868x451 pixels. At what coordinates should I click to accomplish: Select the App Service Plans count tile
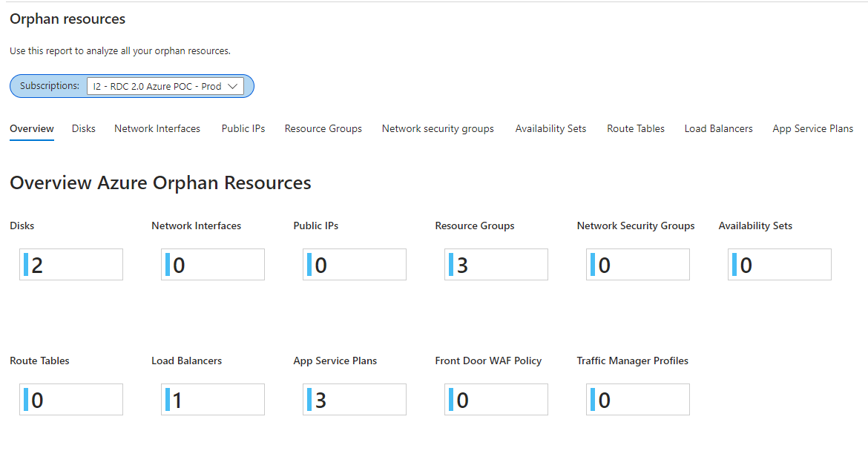point(355,400)
